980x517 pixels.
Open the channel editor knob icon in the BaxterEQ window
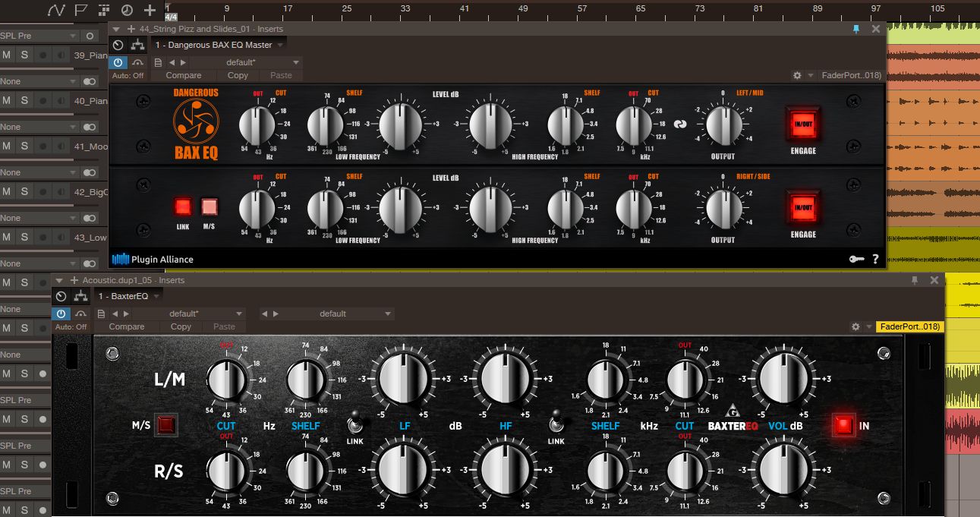point(61,296)
